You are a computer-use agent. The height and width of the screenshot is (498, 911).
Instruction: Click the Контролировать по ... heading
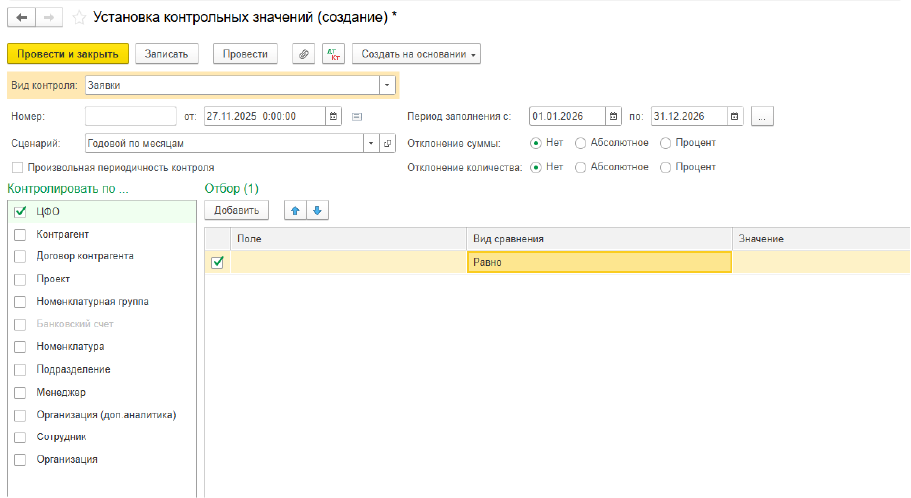coord(68,189)
